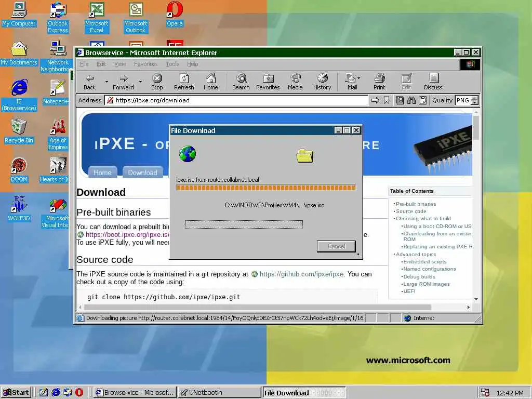
Task: Open Age of Empires desktop shortcut
Action: point(58,135)
